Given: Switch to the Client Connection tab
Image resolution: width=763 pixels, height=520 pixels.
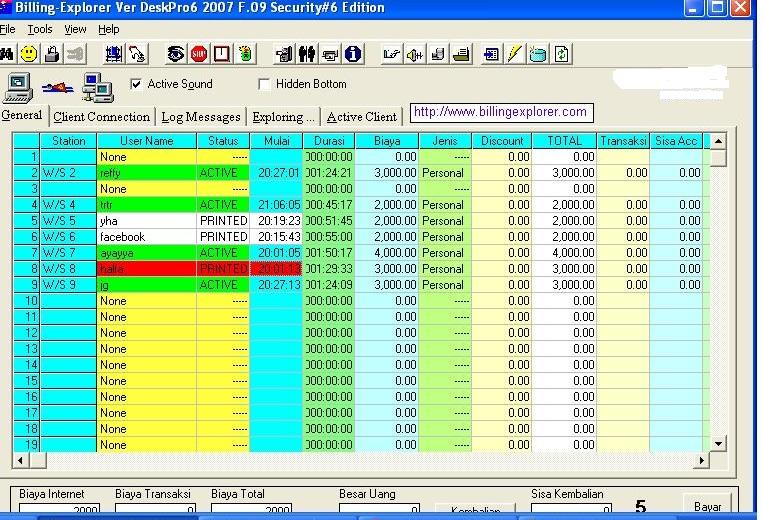Looking at the screenshot, I should pos(102,117).
